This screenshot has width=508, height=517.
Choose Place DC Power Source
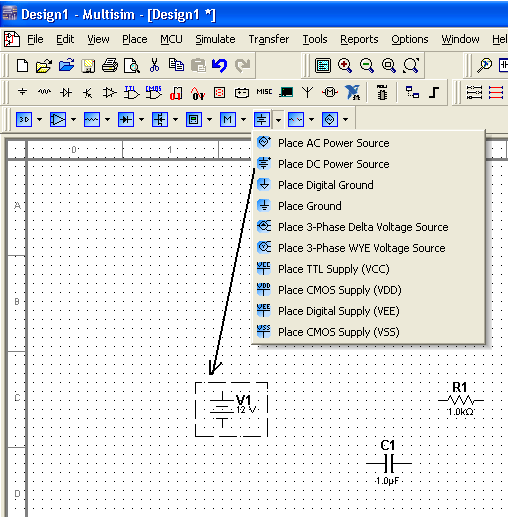368,164
